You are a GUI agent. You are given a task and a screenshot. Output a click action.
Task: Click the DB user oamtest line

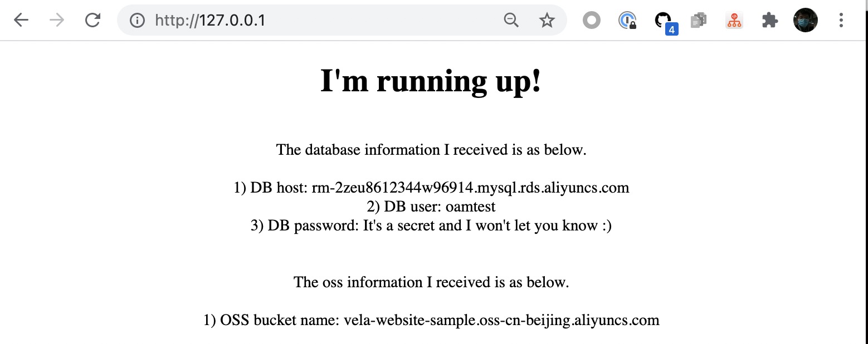(431, 207)
